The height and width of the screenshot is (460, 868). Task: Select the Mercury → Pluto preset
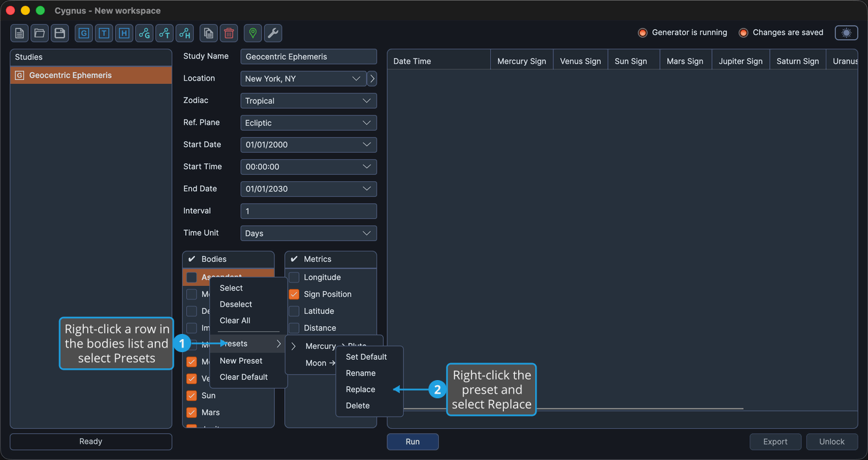pos(334,346)
